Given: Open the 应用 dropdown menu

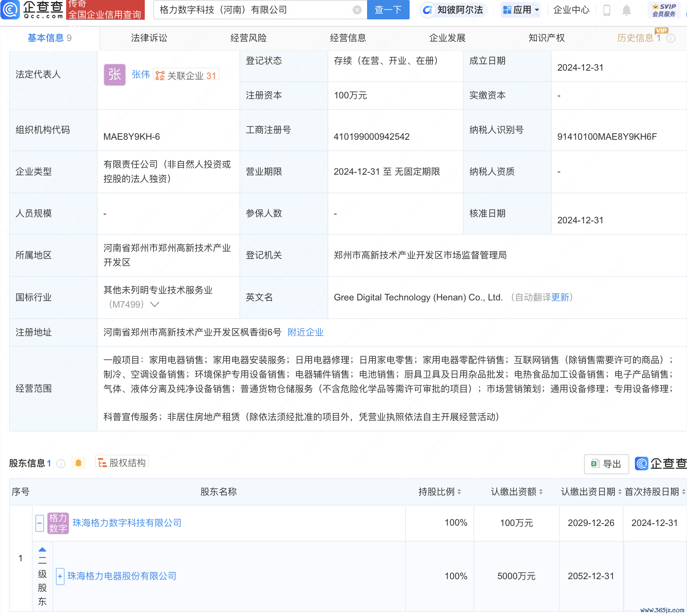Looking at the screenshot, I should tap(521, 10).
